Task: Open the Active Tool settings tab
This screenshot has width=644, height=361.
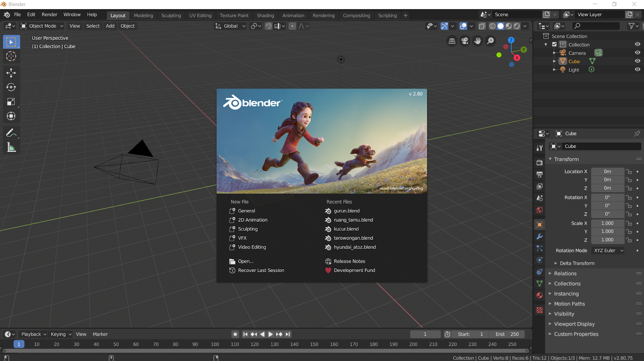Action: (540, 148)
